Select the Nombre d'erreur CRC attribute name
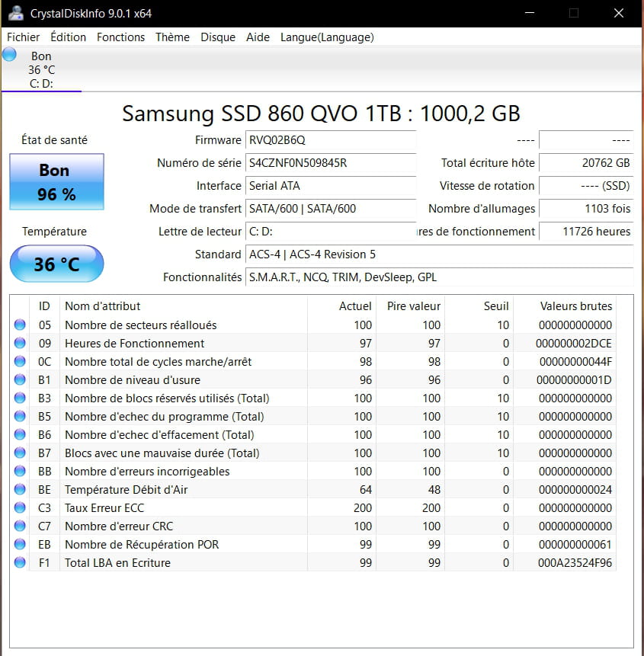This screenshot has height=656, width=644. pyautogui.click(x=119, y=526)
